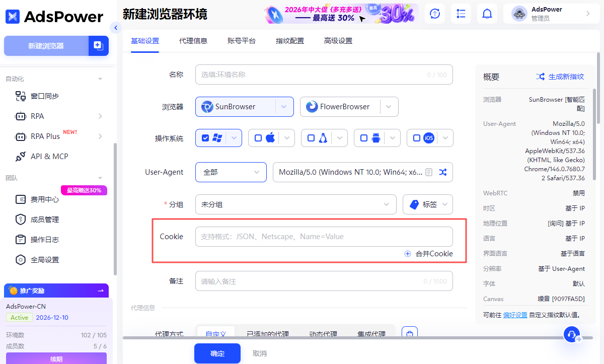Open the customer support headset icon
Viewport: 604px width, 364px height.
click(571, 334)
